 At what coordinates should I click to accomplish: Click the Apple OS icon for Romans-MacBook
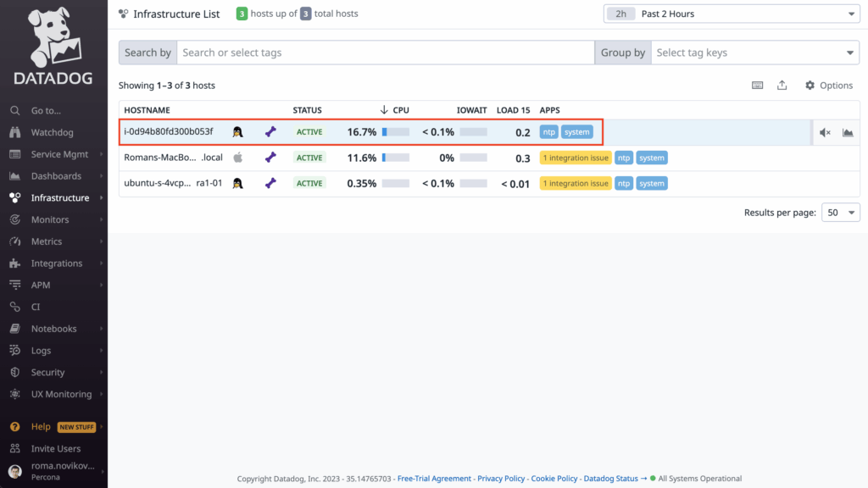238,158
